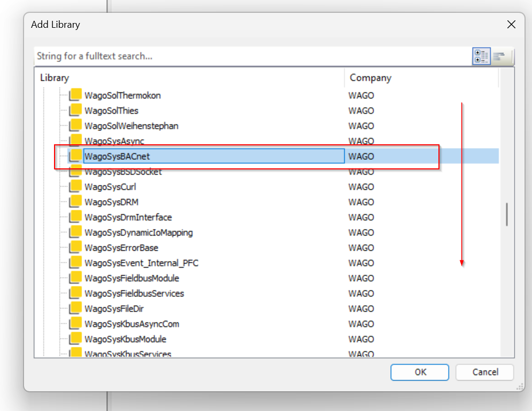Select the WagoSolThermokon library
Screen dimensions: 532x411
122,95
